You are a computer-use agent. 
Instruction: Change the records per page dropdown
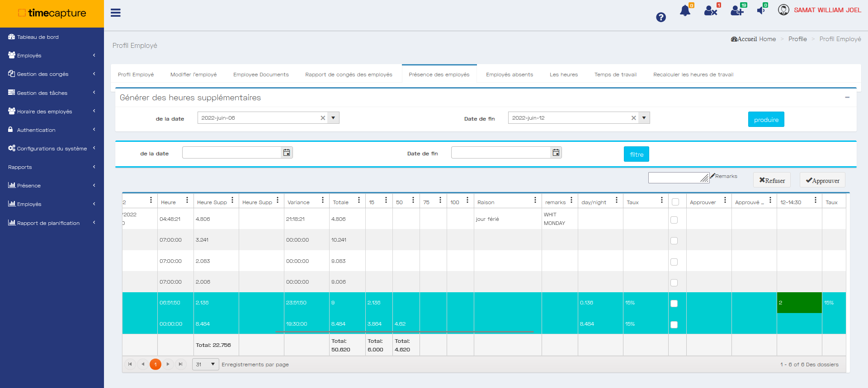tap(206, 364)
